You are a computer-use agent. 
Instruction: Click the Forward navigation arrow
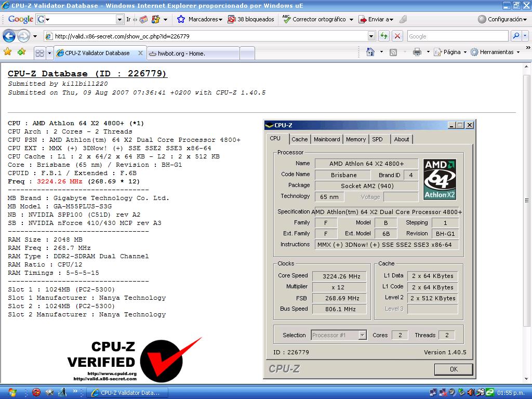point(23,36)
